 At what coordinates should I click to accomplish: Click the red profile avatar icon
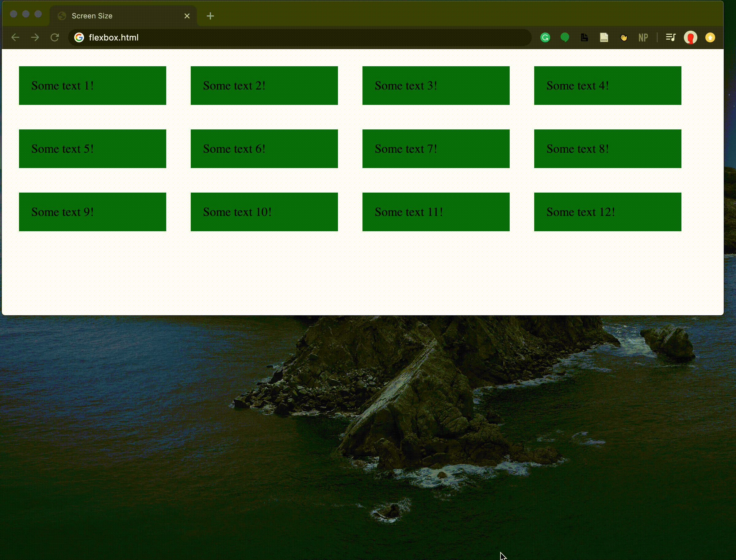[x=691, y=37]
